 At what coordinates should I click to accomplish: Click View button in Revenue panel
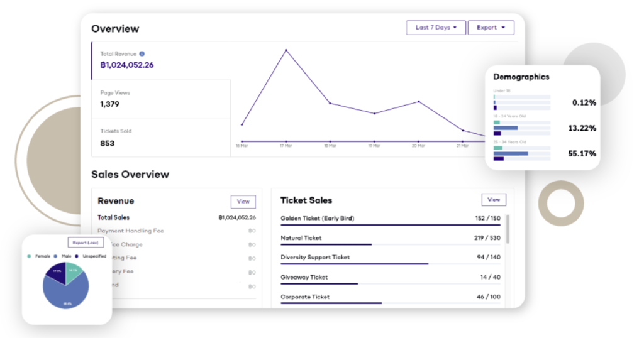click(243, 202)
